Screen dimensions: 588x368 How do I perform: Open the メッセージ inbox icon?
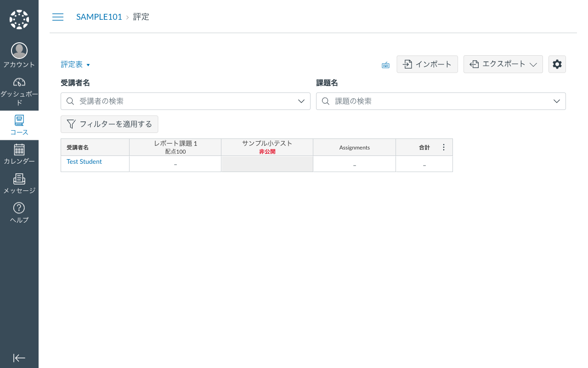point(19,183)
